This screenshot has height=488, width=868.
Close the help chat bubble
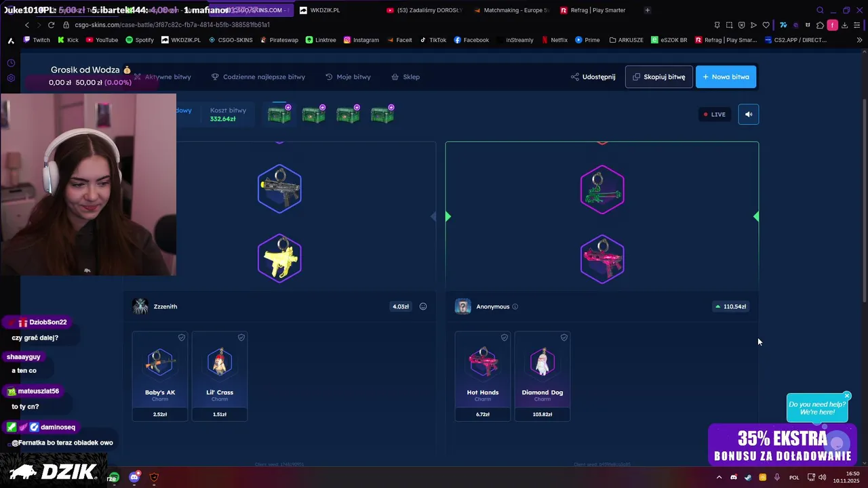click(x=847, y=396)
